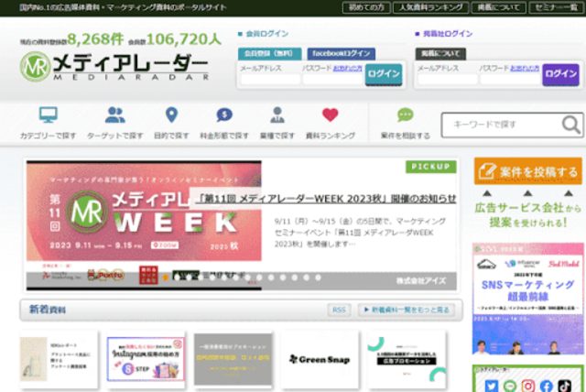Open 掲載について in top bar
The image size is (586, 392).
[x=498, y=7]
